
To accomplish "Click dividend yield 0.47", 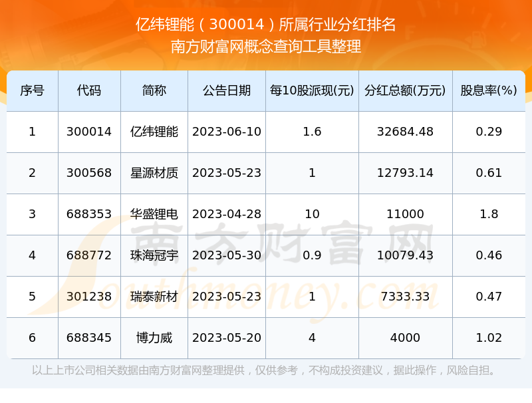I will point(489,297).
